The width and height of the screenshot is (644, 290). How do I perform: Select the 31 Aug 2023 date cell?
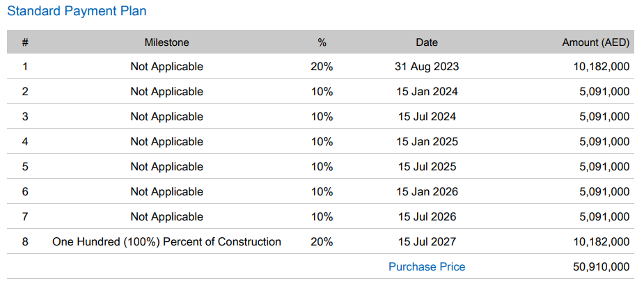(427, 67)
